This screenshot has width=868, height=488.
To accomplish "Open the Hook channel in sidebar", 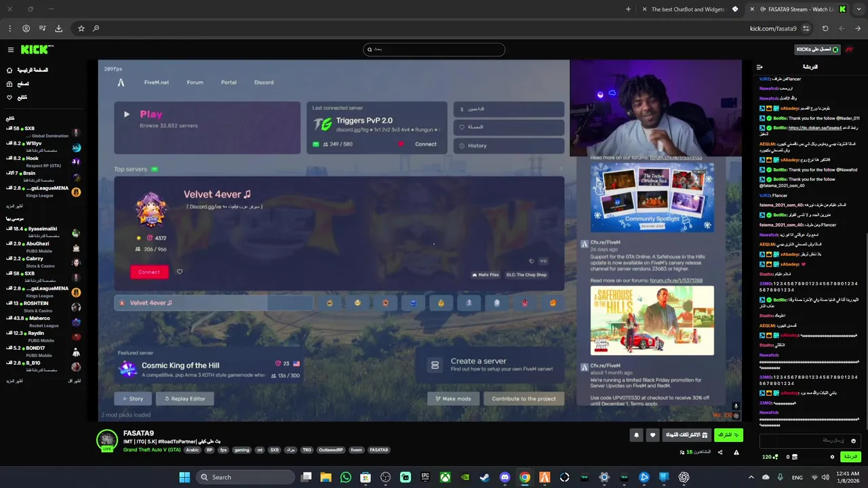I will pyautogui.click(x=42, y=161).
